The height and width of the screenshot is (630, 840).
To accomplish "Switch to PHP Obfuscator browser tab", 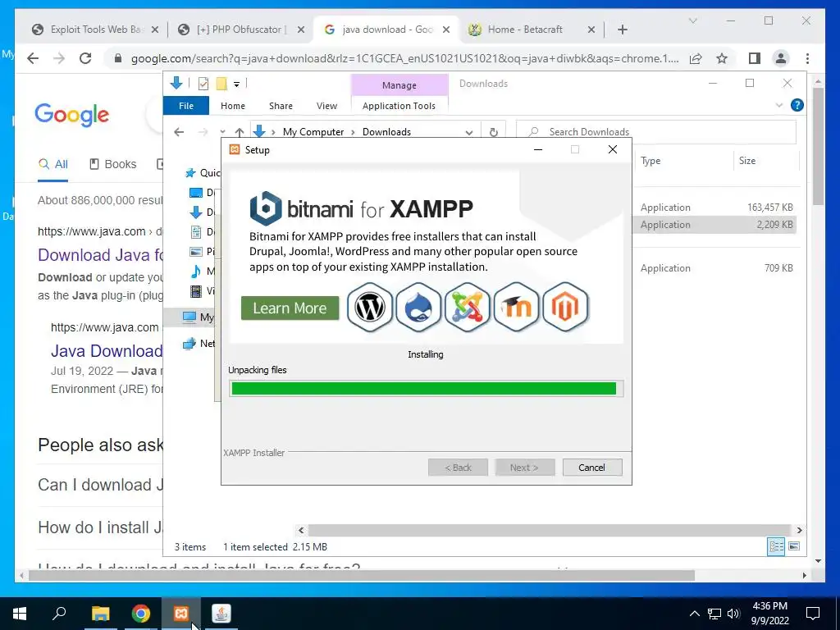I will [x=241, y=30].
